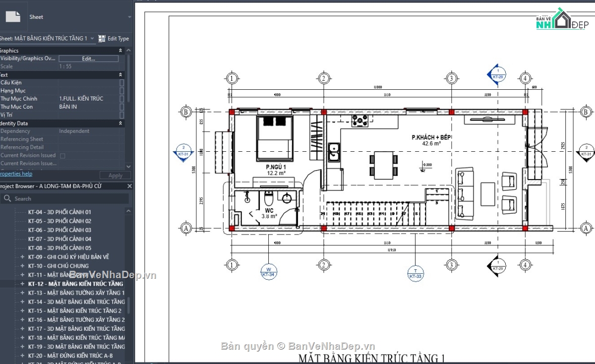Collapse the Graphics properties group
The height and width of the screenshot is (364, 595).
coord(120,51)
